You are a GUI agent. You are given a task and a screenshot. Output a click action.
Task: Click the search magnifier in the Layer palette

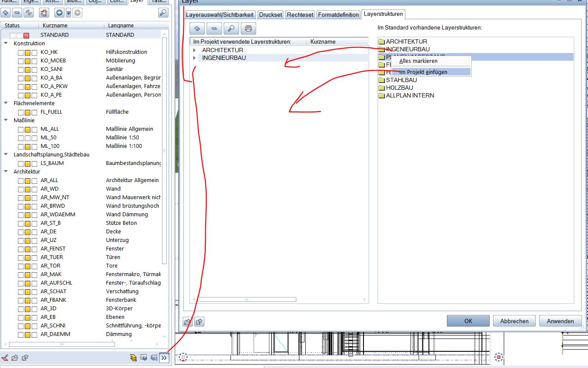point(163,13)
